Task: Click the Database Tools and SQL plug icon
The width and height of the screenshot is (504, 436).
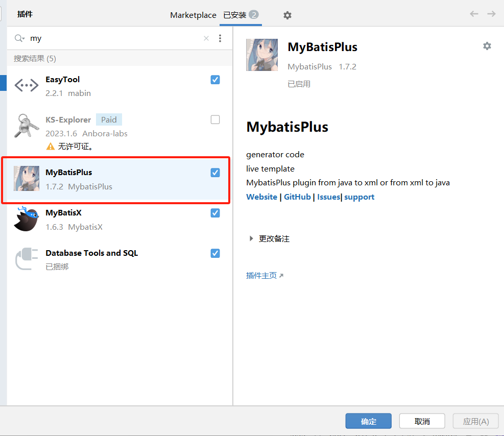Action: [26, 259]
